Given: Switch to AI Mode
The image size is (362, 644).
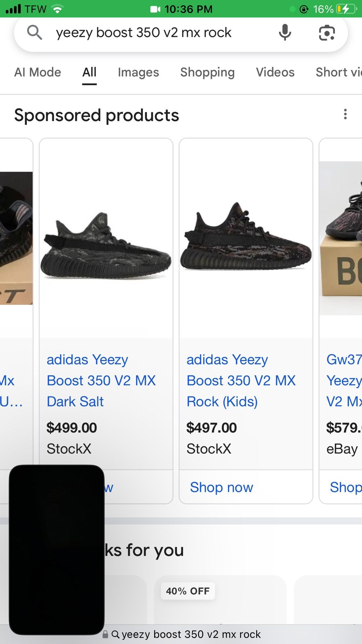Looking at the screenshot, I should (38, 72).
